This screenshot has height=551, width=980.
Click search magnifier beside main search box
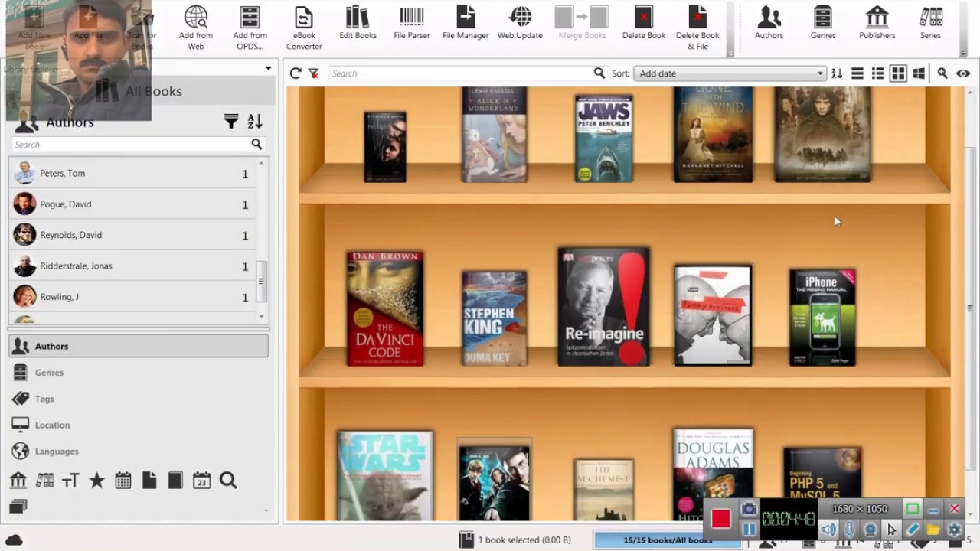pyautogui.click(x=599, y=73)
